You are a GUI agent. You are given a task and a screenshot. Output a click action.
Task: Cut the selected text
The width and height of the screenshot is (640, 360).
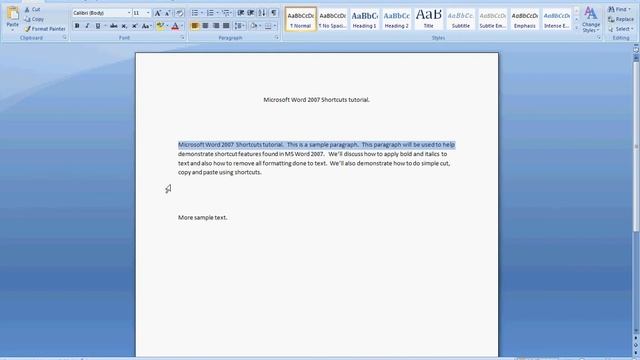tap(32, 9)
